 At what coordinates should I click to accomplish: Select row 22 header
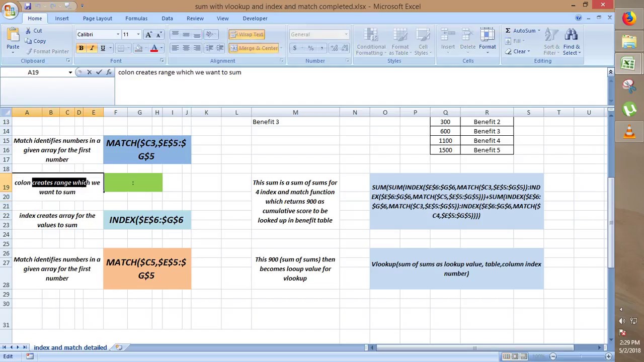[6, 215]
